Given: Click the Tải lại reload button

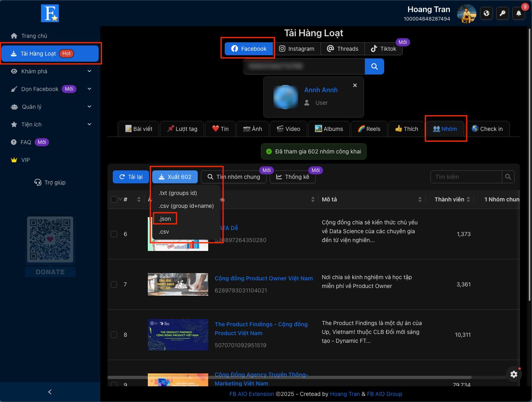Looking at the screenshot, I should (131, 177).
